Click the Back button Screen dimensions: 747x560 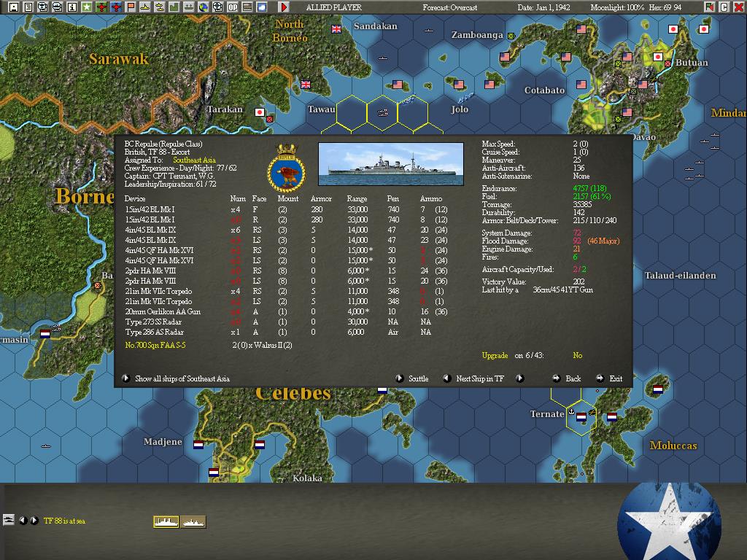click(x=573, y=378)
